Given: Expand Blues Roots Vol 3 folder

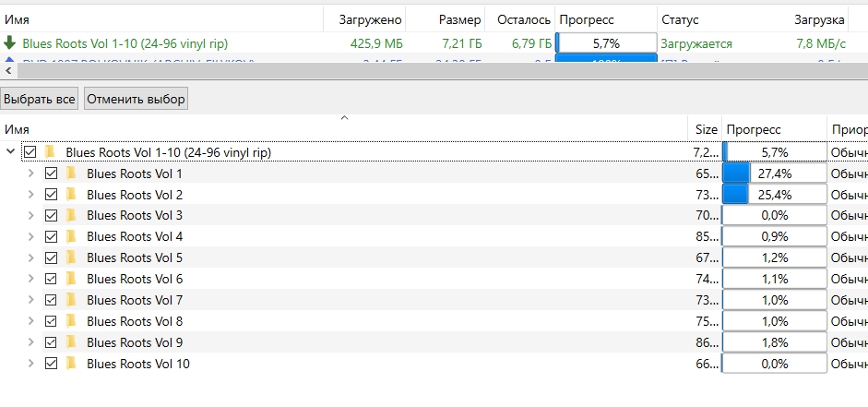Looking at the screenshot, I should [31, 215].
